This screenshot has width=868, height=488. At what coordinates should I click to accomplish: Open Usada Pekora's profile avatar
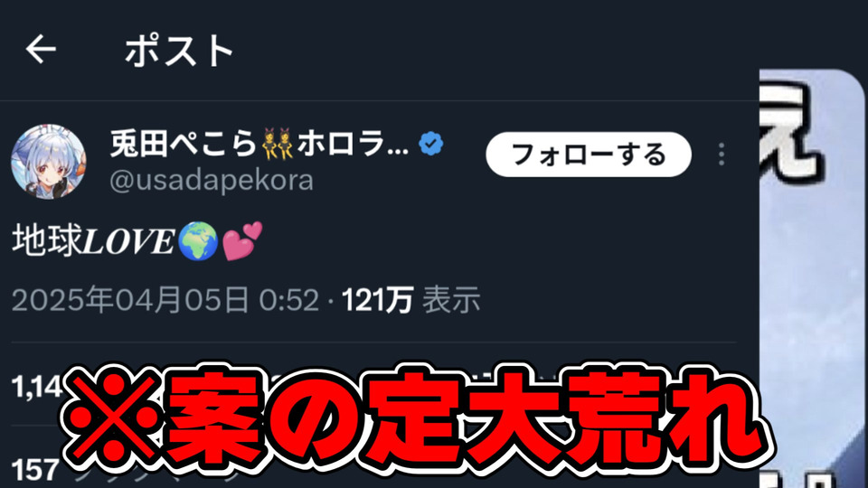49,161
